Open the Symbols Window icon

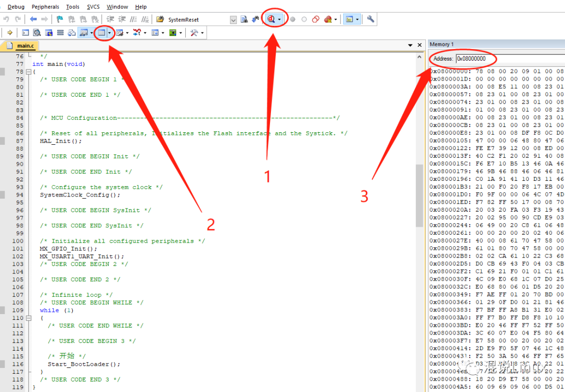pos(49,33)
